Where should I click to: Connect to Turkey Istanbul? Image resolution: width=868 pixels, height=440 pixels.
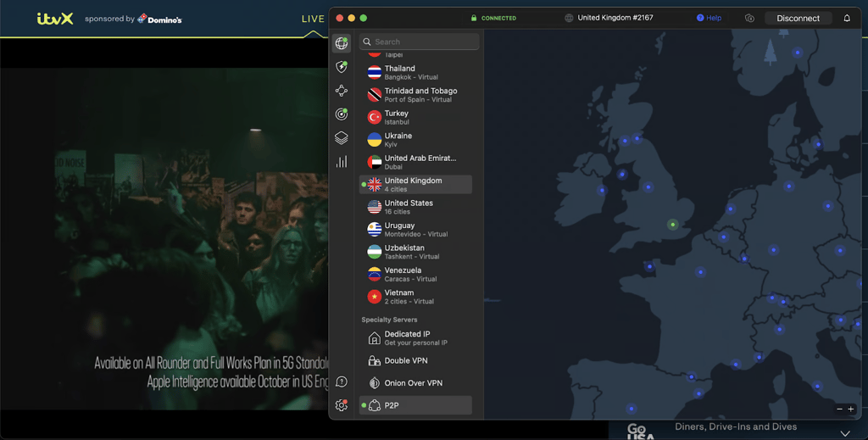415,117
